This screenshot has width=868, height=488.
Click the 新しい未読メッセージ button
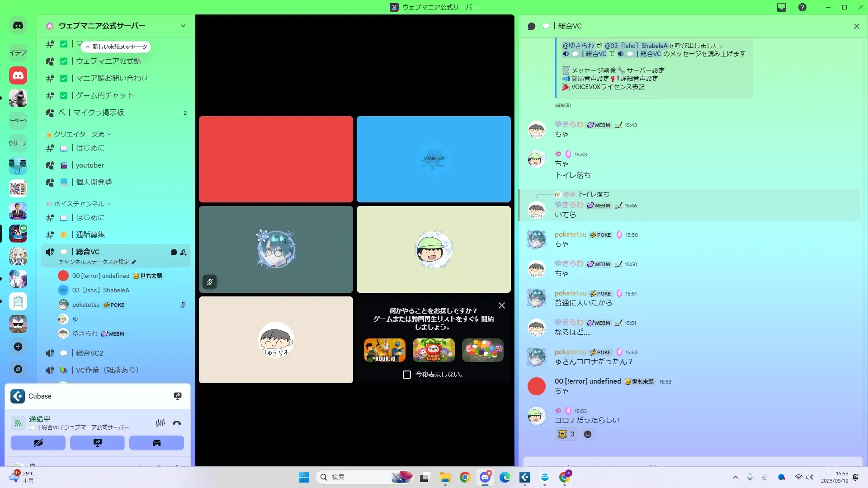pyautogui.click(x=116, y=47)
